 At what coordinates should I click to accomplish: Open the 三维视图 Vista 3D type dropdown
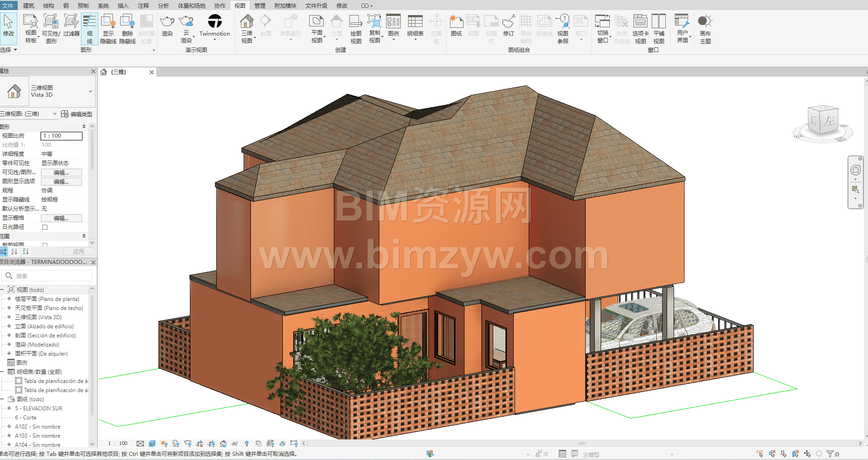click(90, 92)
